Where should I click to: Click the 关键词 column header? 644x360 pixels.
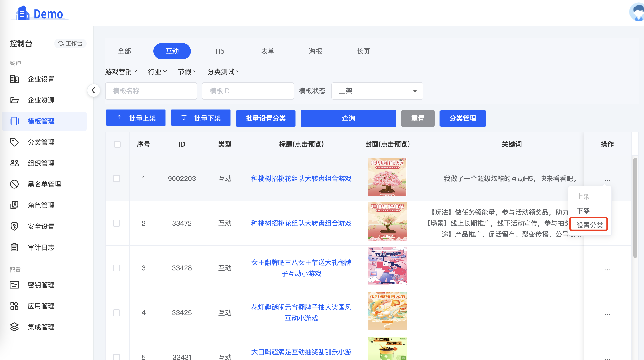(x=512, y=144)
